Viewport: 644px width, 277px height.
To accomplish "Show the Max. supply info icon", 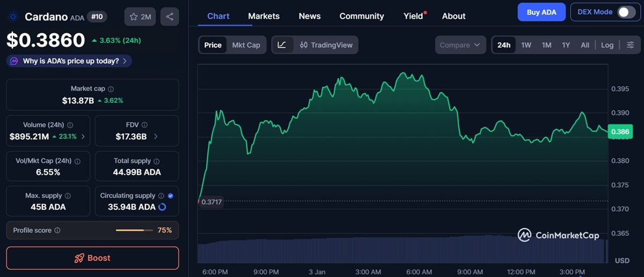I will click(68, 196).
